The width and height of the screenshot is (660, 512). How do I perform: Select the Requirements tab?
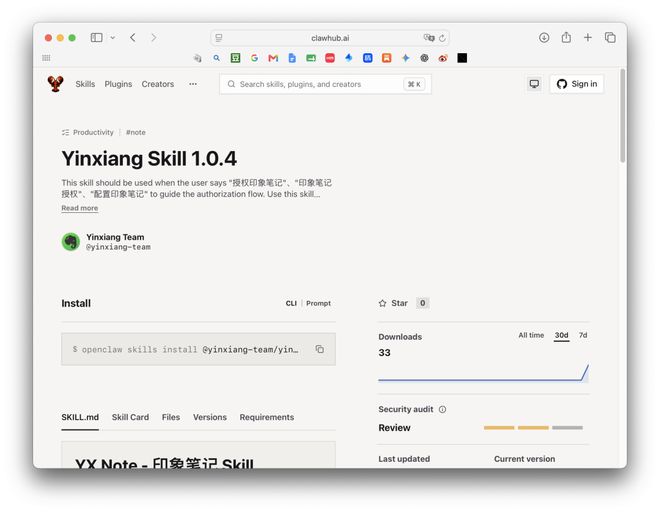tap(266, 417)
